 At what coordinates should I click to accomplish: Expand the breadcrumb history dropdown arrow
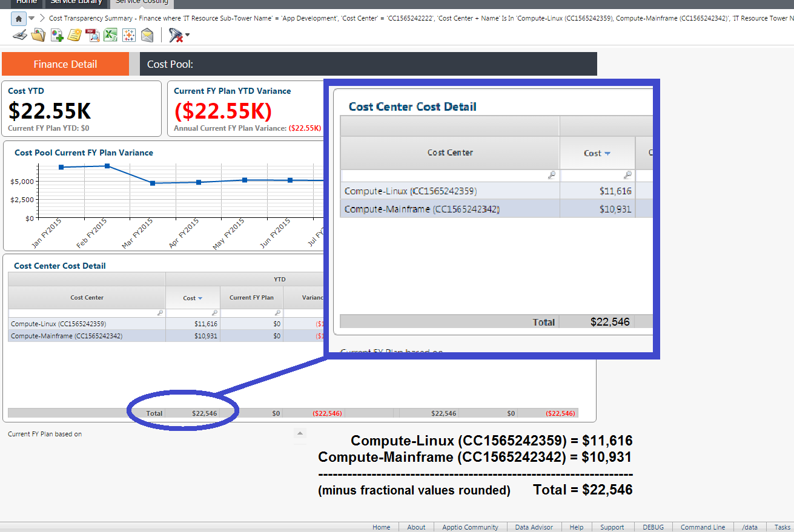(31, 18)
